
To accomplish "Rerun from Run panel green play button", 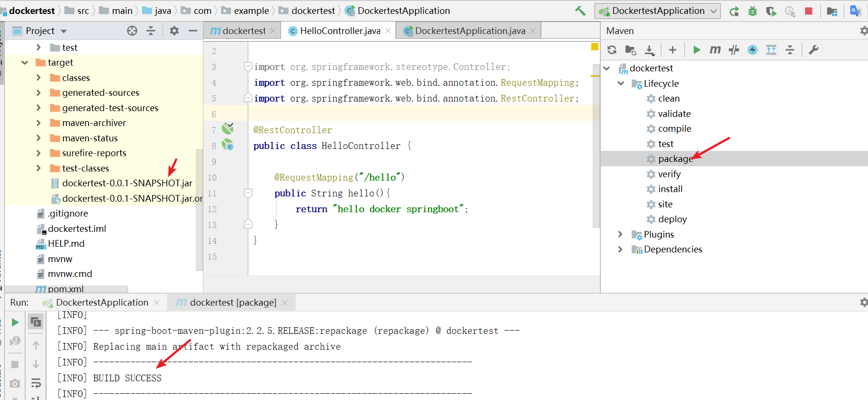I will tap(15, 322).
